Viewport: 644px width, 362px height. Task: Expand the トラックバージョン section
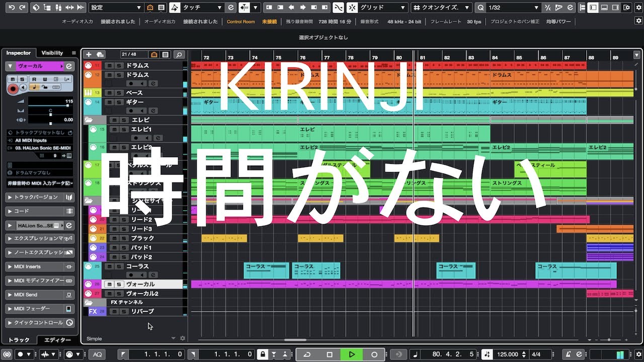pyautogui.click(x=40, y=197)
